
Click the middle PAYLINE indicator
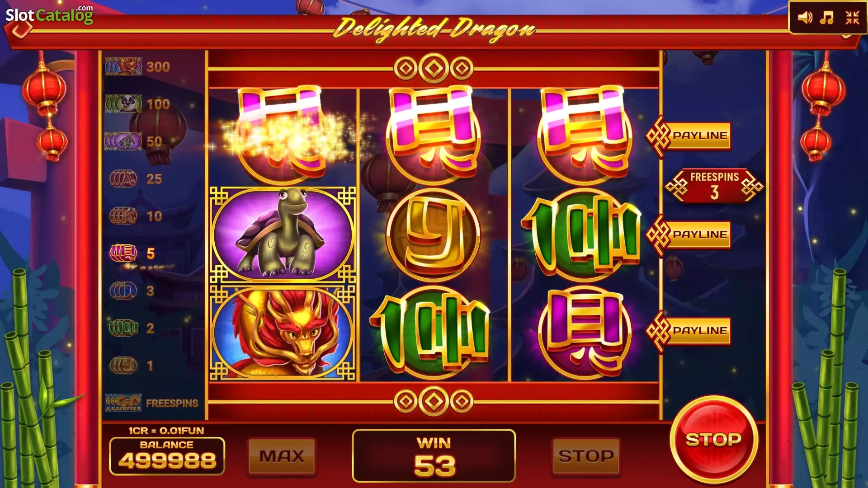689,235
